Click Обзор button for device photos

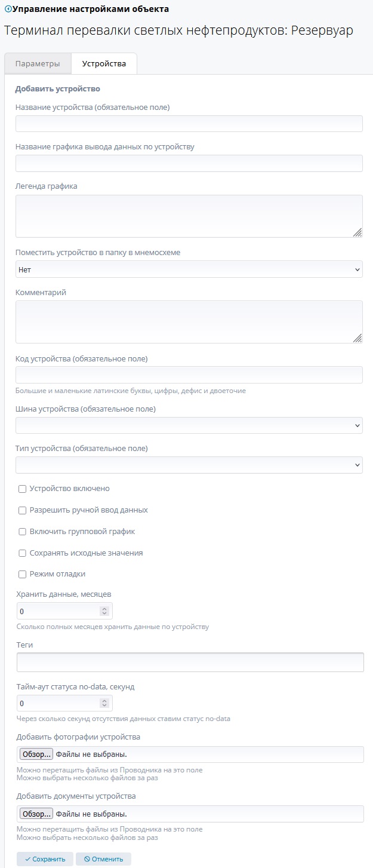[36, 754]
